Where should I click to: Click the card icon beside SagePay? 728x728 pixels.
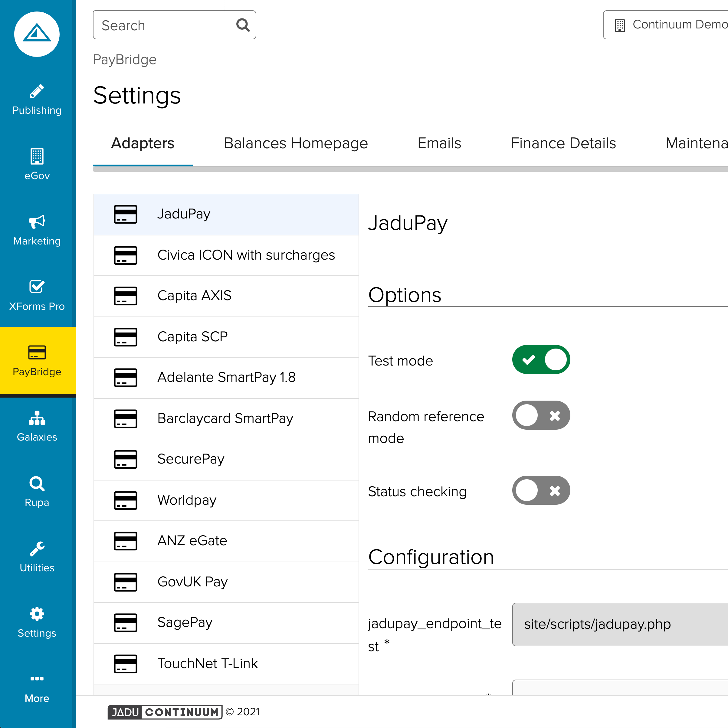(126, 623)
